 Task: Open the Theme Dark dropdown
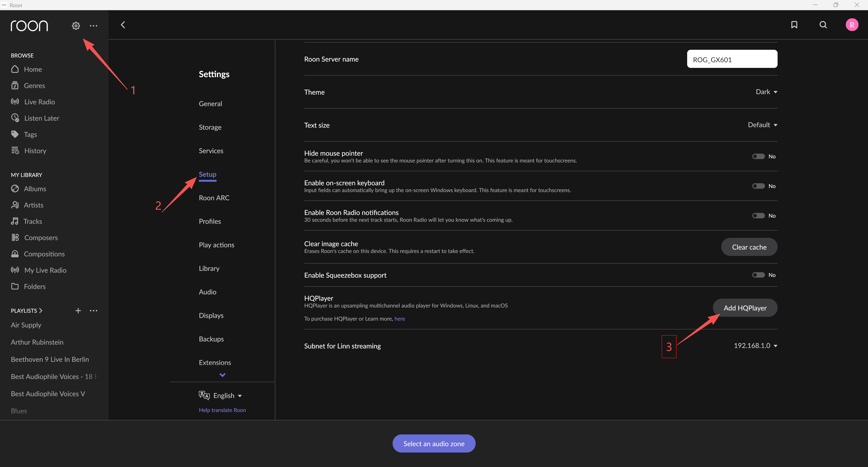[766, 92]
